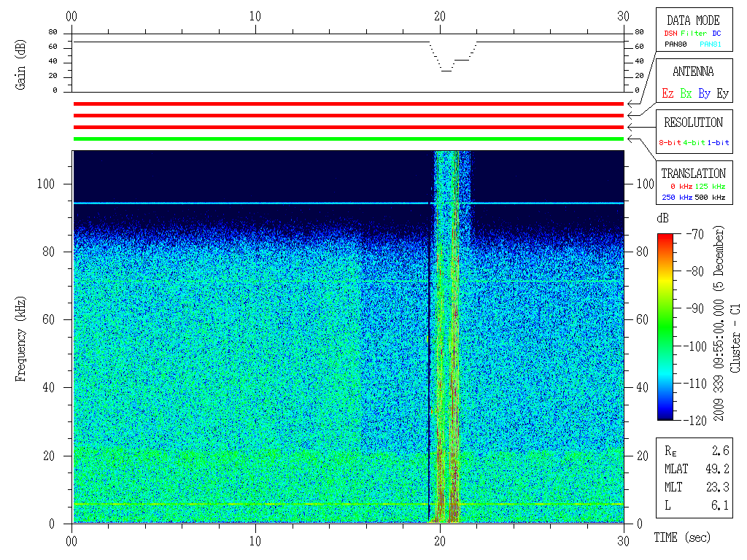Click the bright vertical burst in the spectrogram
This screenshot has height=560, width=747.
click(x=447, y=336)
